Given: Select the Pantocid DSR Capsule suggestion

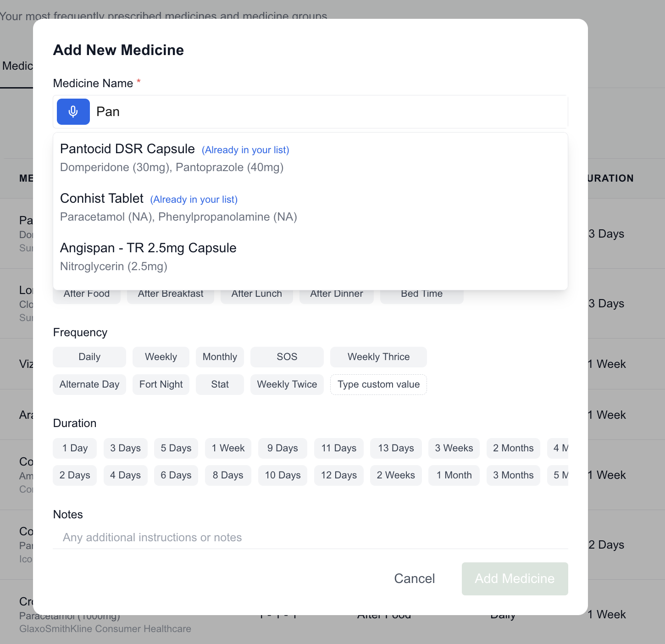Looking at the screenshot, I should point(127,149).
